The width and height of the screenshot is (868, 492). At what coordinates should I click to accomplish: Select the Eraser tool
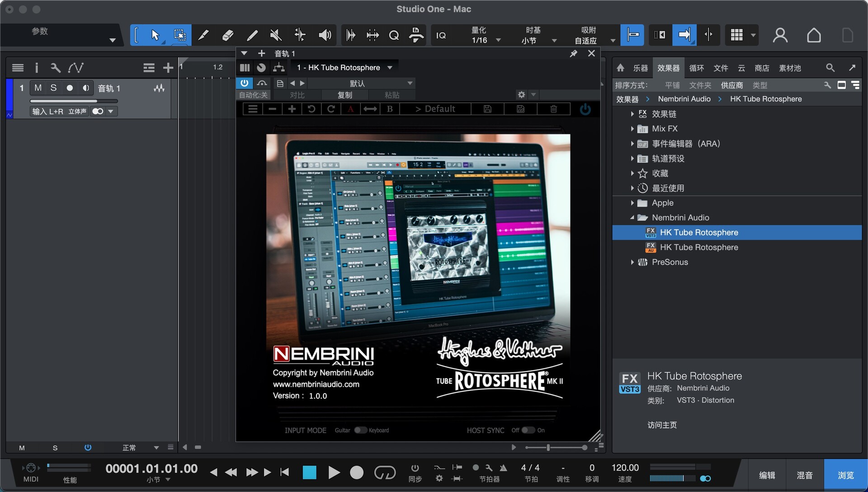(x=228, y=35)
